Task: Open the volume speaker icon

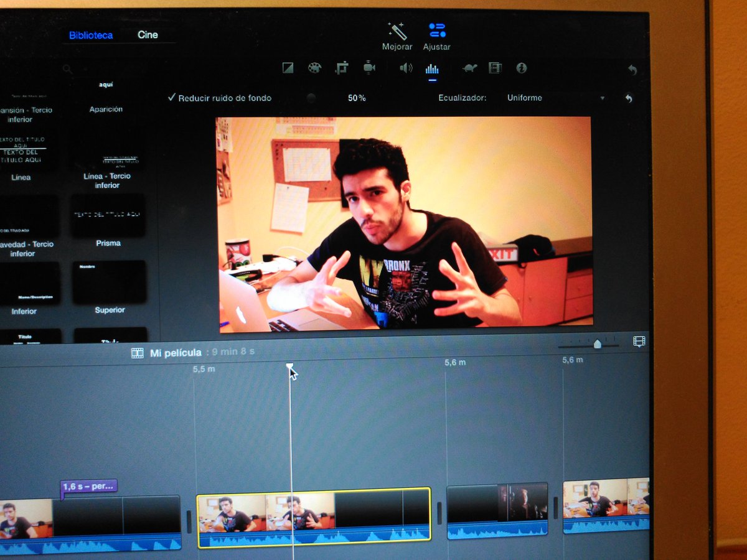Action: click(406, 68)
